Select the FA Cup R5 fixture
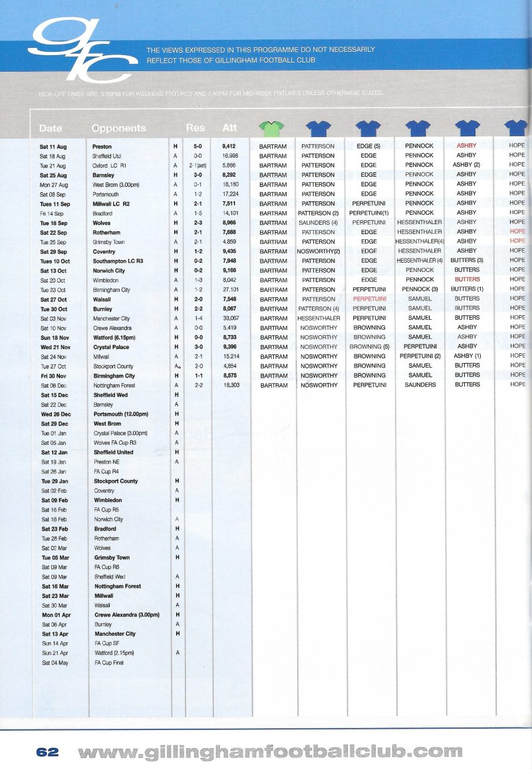This screenshot has height=770, width=532. tap(106, 510)
